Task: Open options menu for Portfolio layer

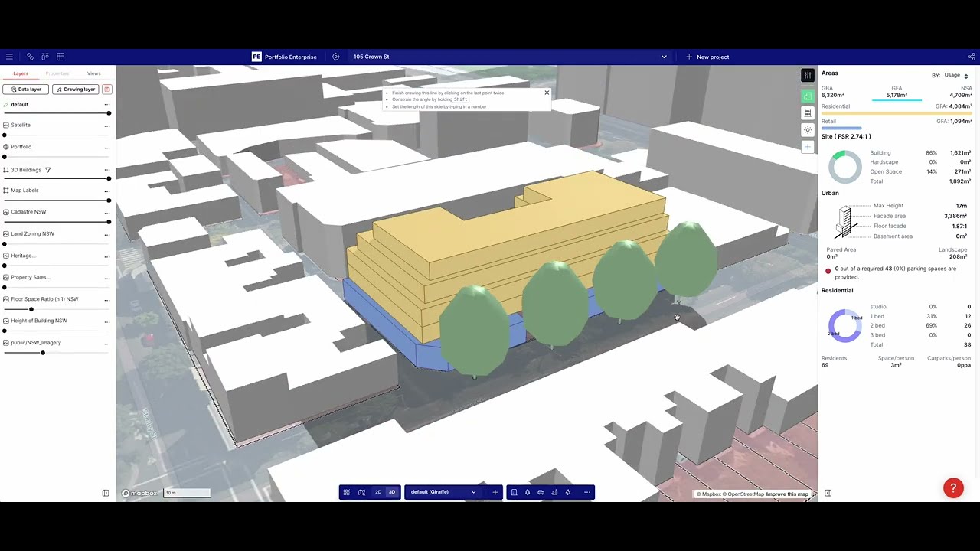Action: (107, 148)
